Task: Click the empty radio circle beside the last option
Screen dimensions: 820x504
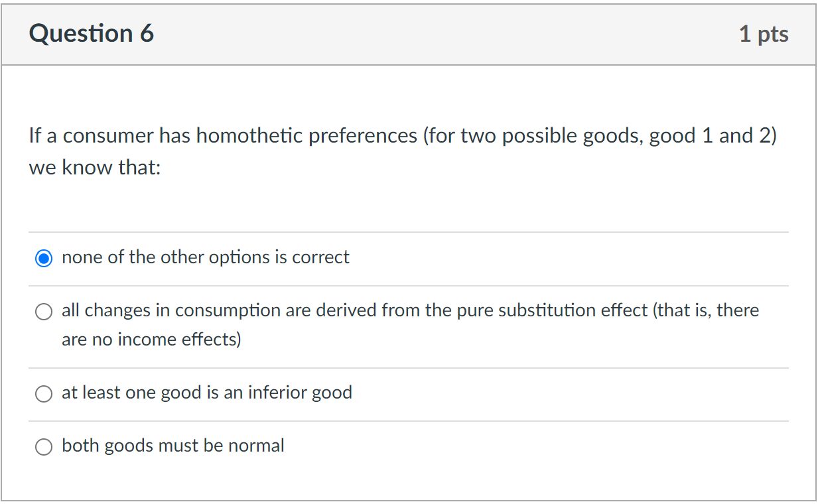Action: tap(43, 446)
